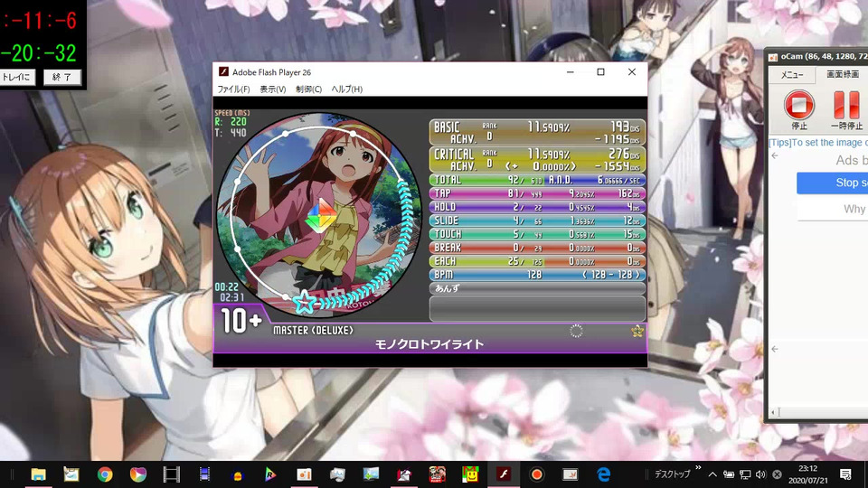Click the blue 'Stop s' ad button

tap(832, 183)
